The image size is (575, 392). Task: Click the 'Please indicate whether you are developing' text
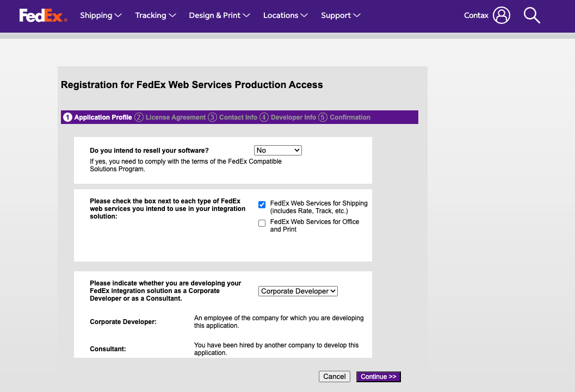(165, 290)
